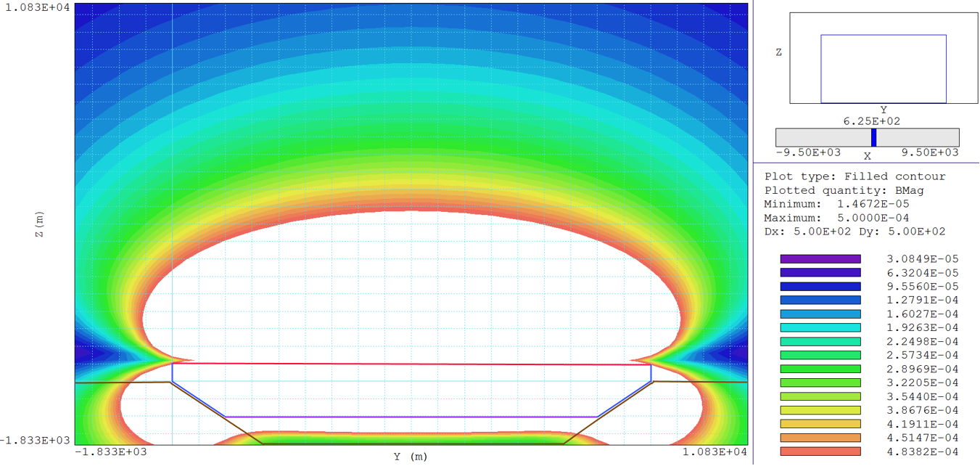
Task: Click the Y-axis left limit -1.833E+03
Action: pyautogui.click(x=112, y=451)
